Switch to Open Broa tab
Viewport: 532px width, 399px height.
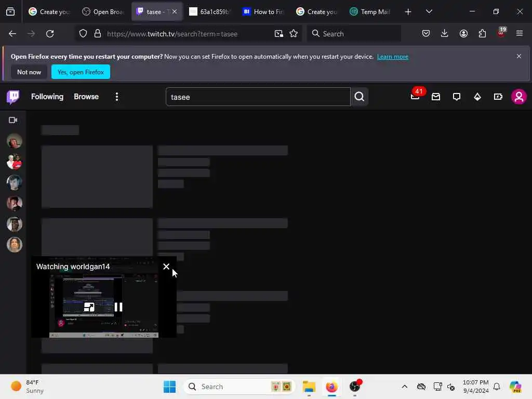point(104,12)
